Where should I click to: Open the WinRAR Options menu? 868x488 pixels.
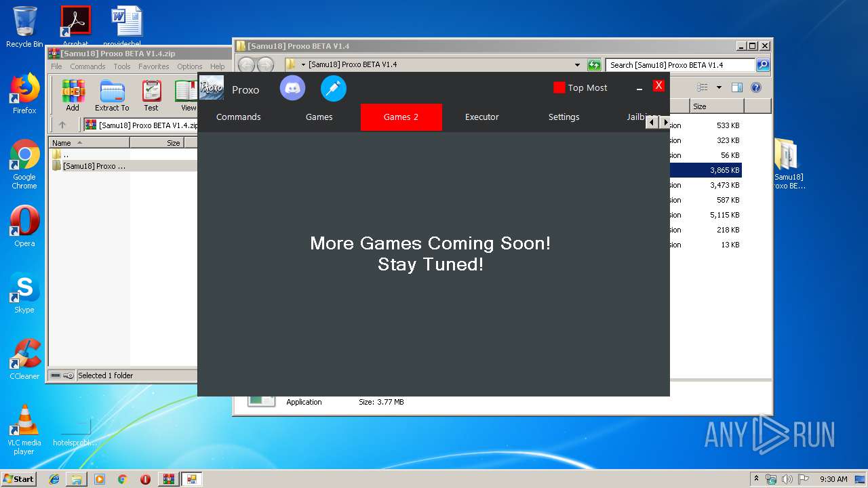[190, 66]
